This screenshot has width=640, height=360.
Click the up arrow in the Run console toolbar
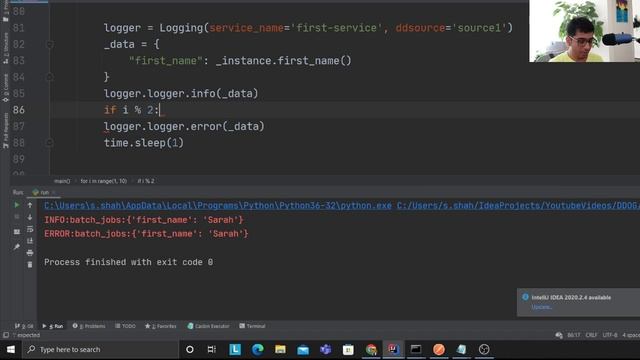click(x=30, y=205)
